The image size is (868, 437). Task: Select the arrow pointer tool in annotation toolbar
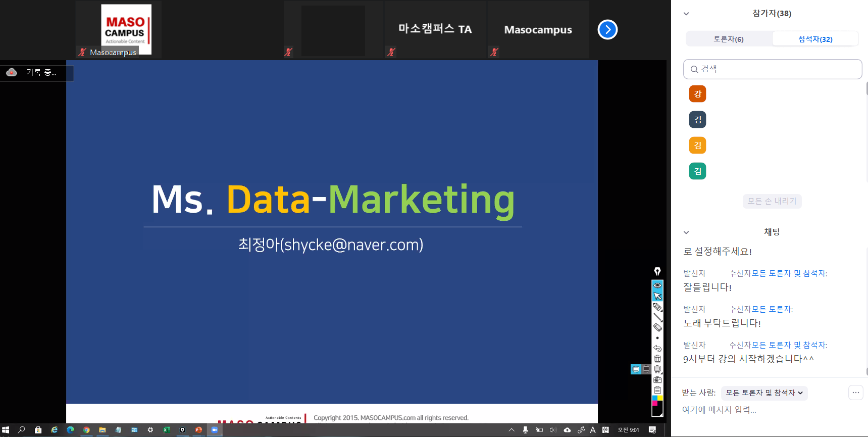[x=657, y=296]
